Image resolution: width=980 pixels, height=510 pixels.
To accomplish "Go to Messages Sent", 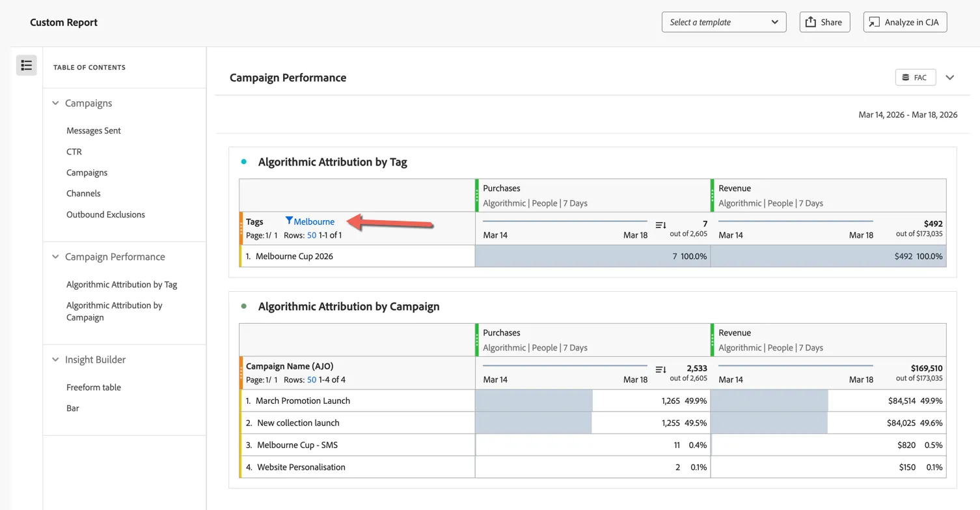I will click(x=94, y=130).
